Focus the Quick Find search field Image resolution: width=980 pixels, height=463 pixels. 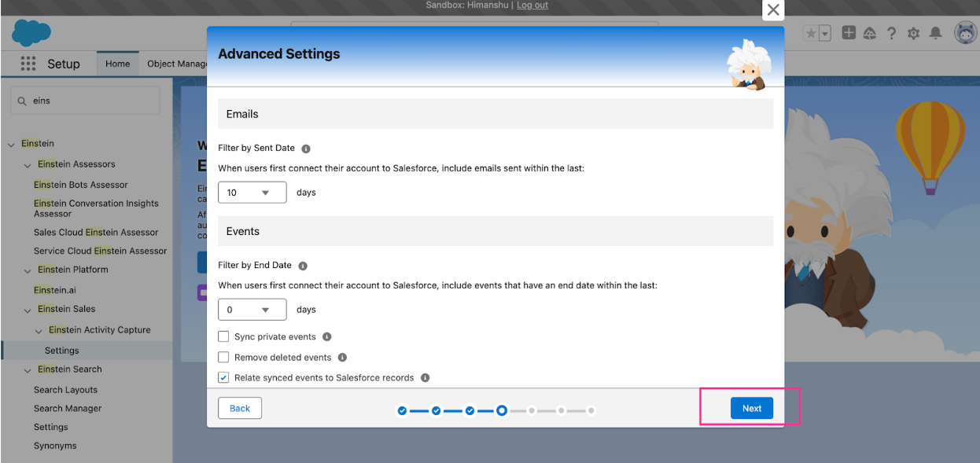(85, 101)
